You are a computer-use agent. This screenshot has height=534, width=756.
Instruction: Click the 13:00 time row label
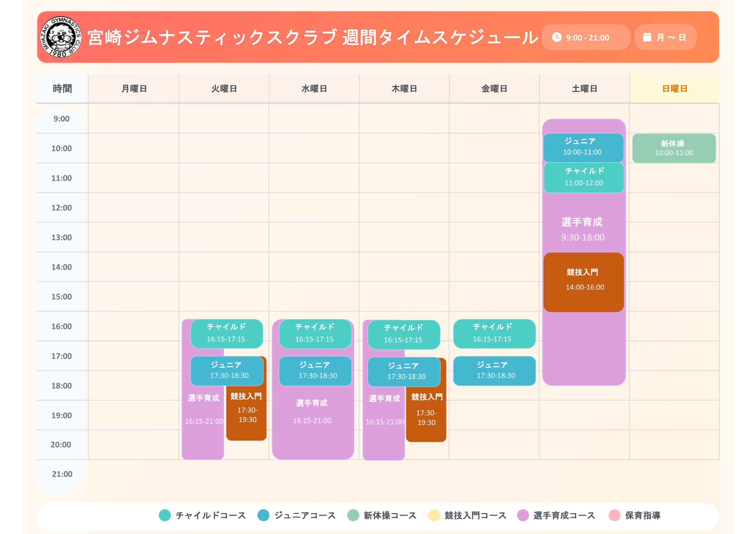62,237
